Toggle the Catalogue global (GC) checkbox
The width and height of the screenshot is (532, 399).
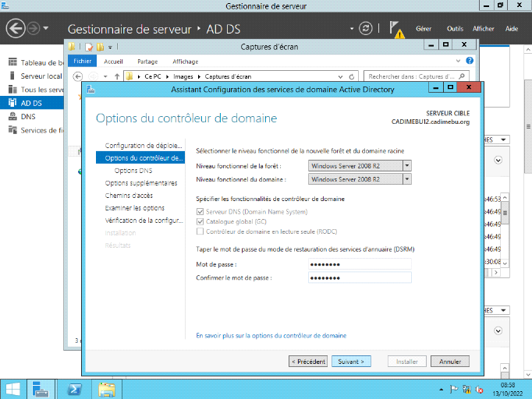pos(200,221)
